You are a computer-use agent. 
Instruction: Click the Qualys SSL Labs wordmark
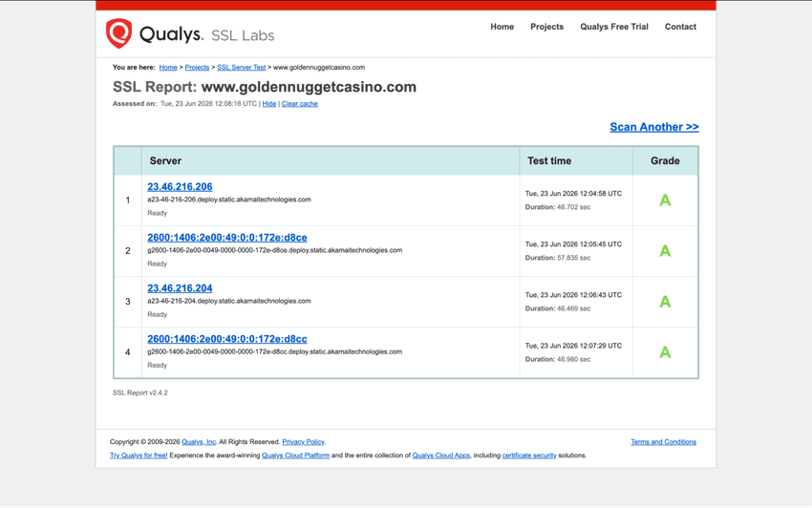(x=206, y=34)
